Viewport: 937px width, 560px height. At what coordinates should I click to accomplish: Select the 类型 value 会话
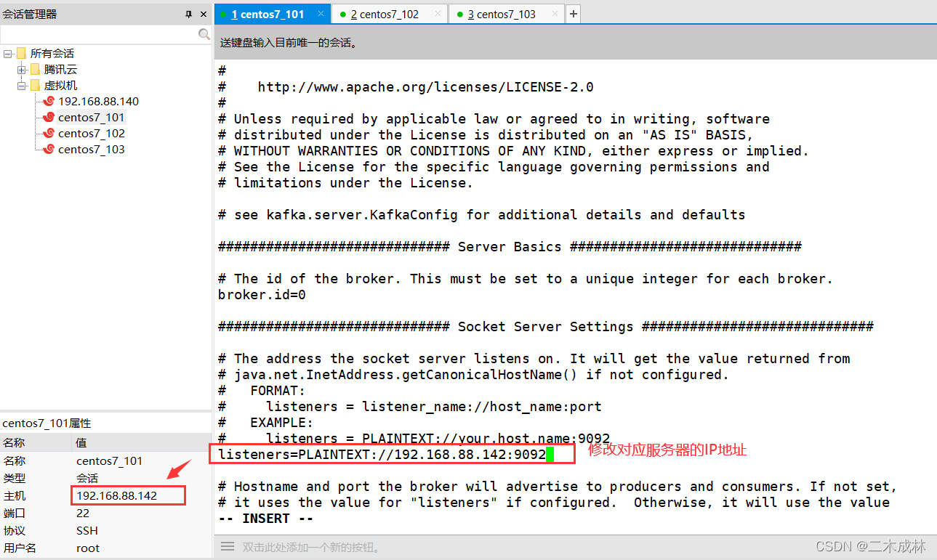(87, 479)
